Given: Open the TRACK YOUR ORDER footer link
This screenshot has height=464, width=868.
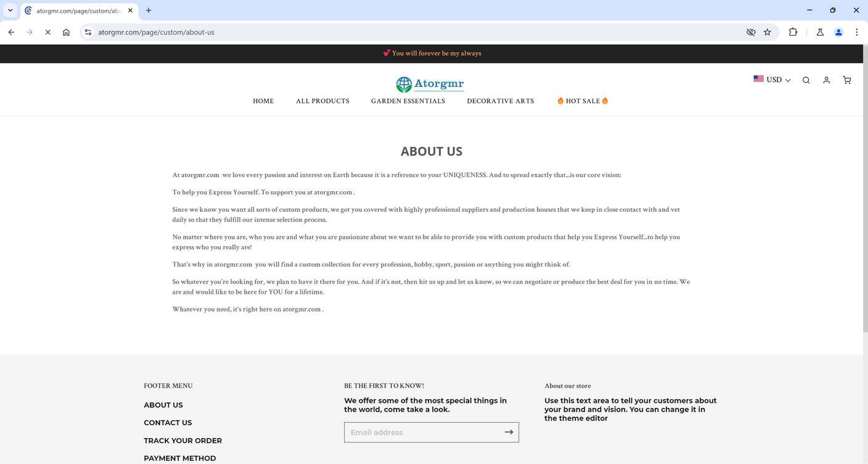Looking at the screenshot, I should click(x=182, y=441).
